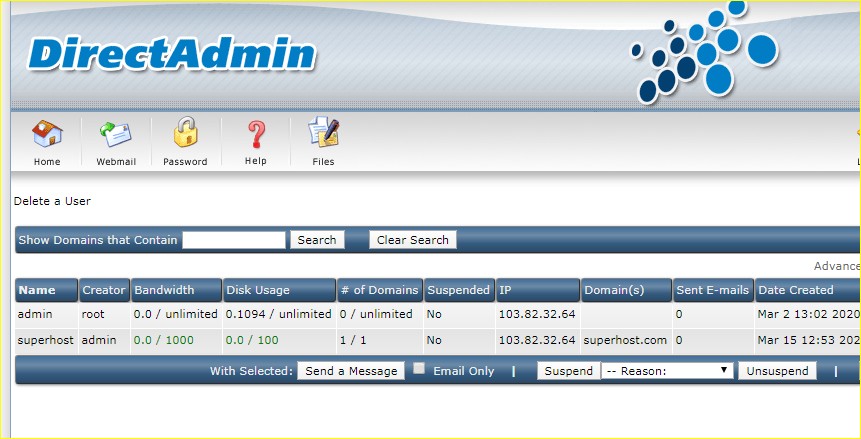Screen dimensions: 861x439
Task: Open the Webmail envelope icon
Action: pos(115,134)
